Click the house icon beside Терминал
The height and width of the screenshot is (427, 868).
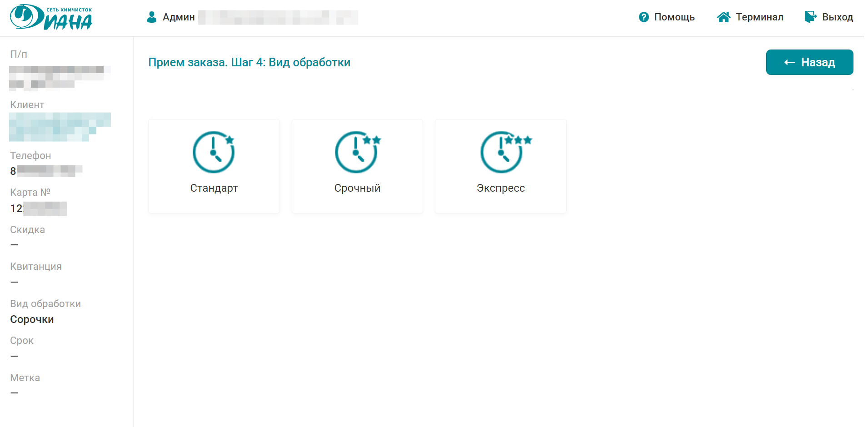(723, 17)
